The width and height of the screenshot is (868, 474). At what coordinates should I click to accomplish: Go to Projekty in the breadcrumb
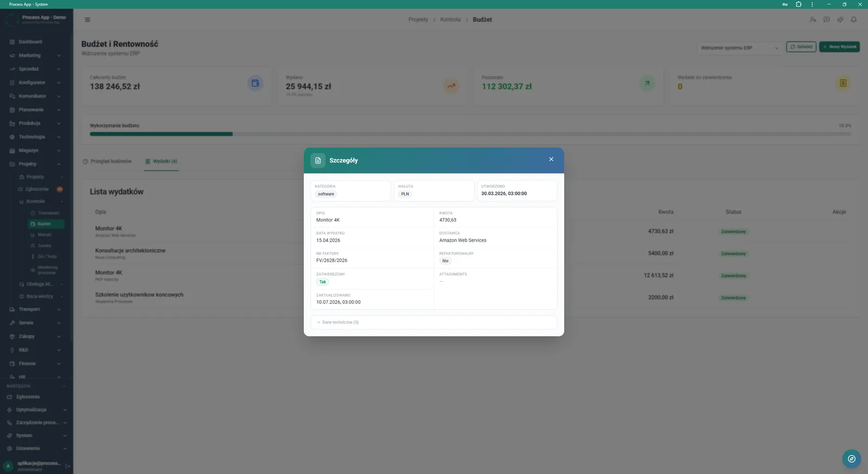coord(418,20)
